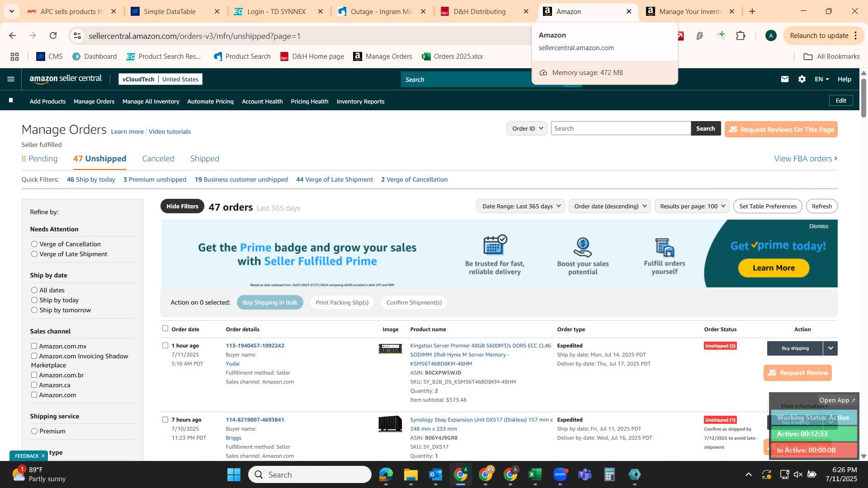Open Order ID search type dropdown
The image size is (868, 488).
point(527,128)
